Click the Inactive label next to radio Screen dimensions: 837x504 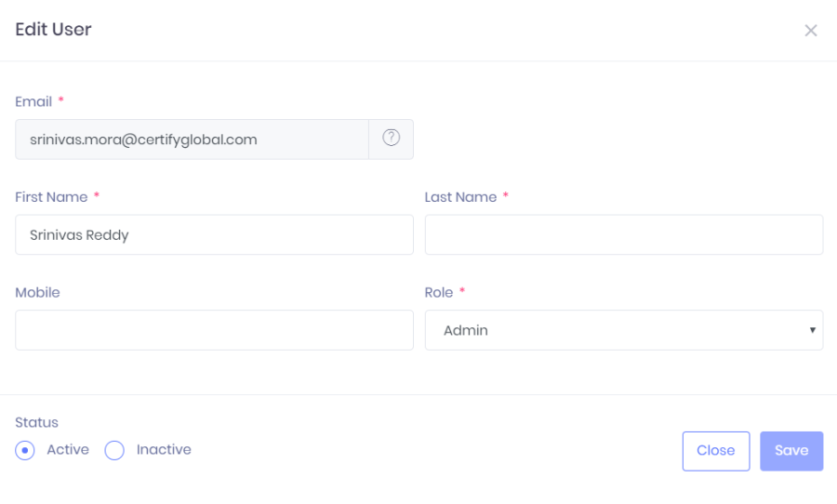pyautogui.click(x=164, y=449)
